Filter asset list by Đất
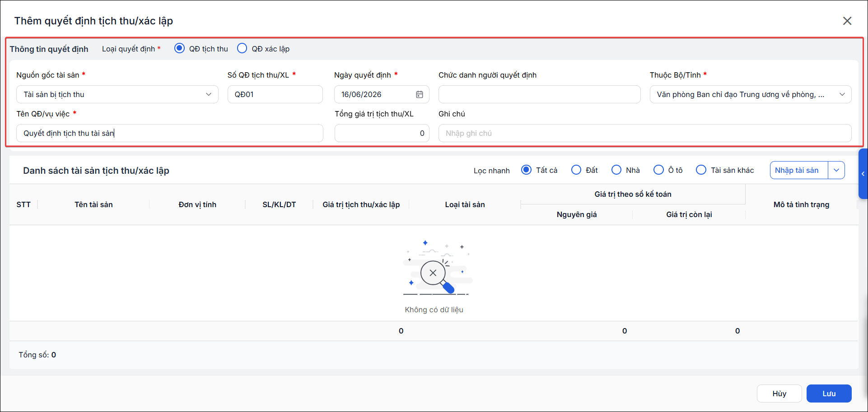 576,170
